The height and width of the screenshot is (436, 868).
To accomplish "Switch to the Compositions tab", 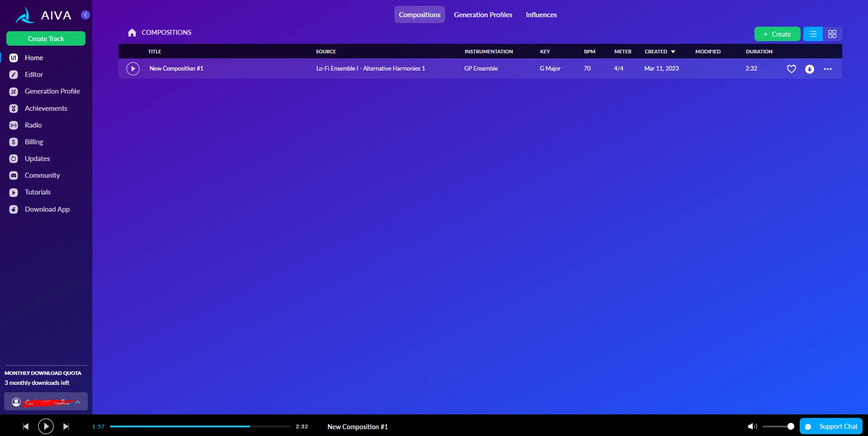I will tap(420, 14).
